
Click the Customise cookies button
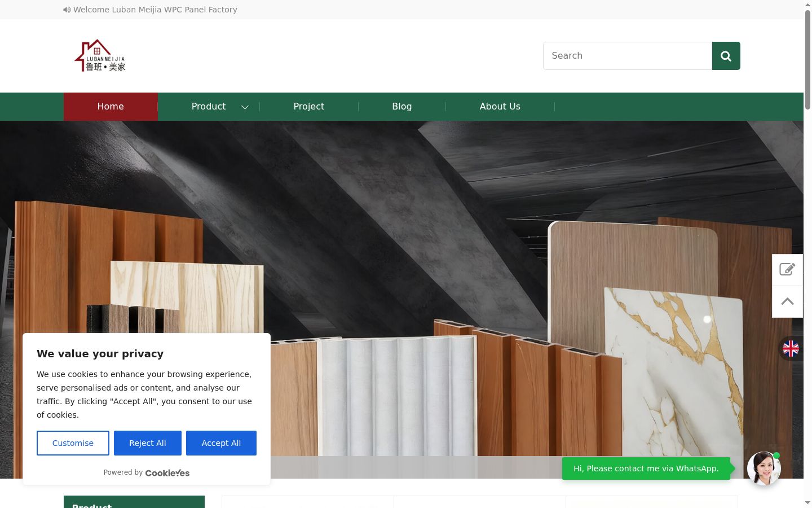(73, 443)
